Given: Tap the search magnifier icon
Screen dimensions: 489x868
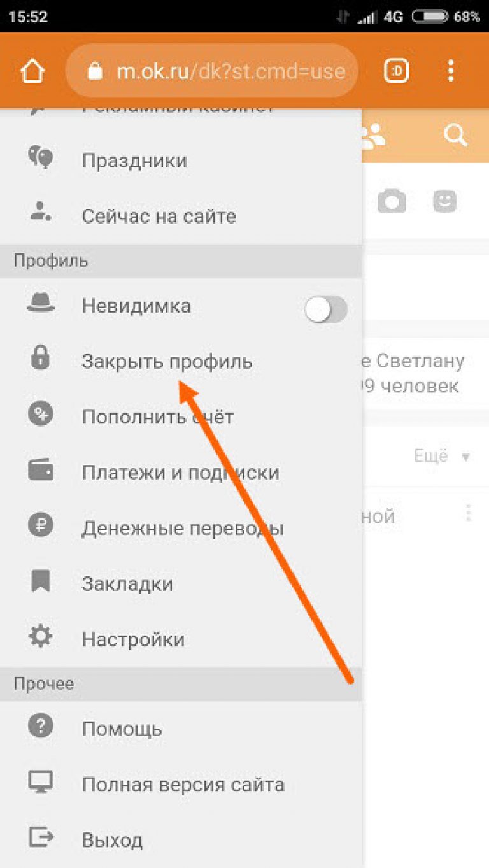Looking at the screenshot, I should click(455, 135).
